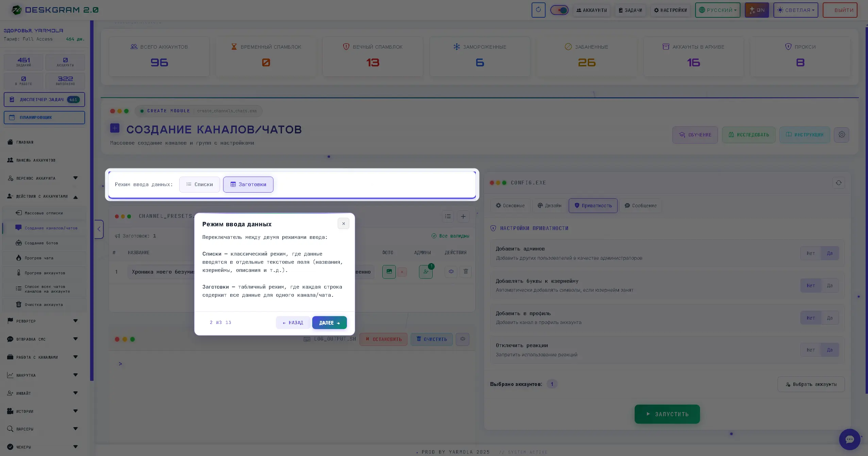The height and width of the screenshot is (456, 868).
Task: Click the Исследовать button
Action: 749,135
